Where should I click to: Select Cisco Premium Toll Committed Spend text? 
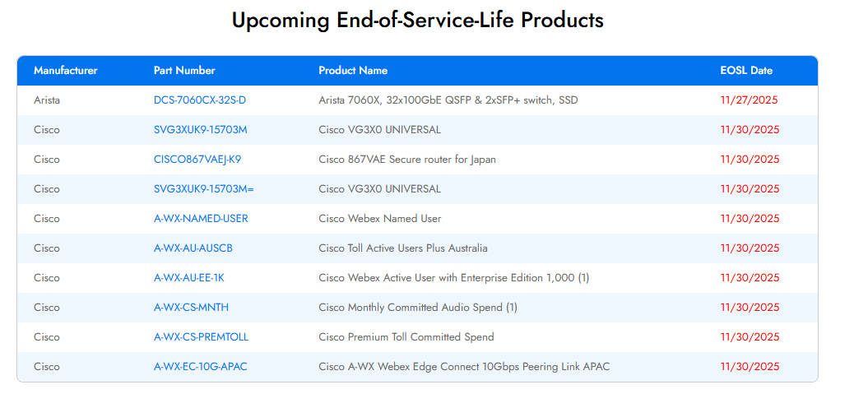(x=406, y=337)
